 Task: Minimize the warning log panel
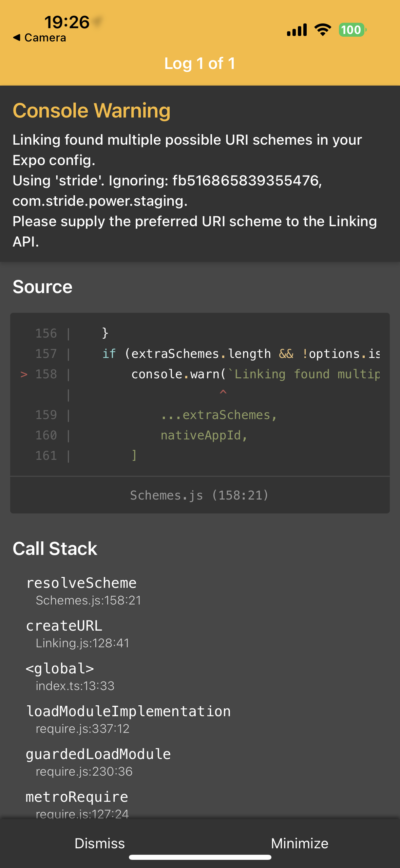point(300,843)
